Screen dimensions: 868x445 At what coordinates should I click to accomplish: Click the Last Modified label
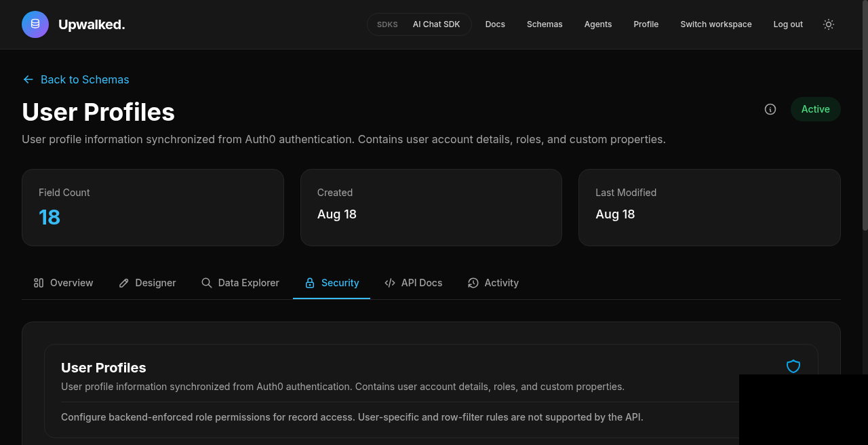pyautogui.click(x=626, y=193)
